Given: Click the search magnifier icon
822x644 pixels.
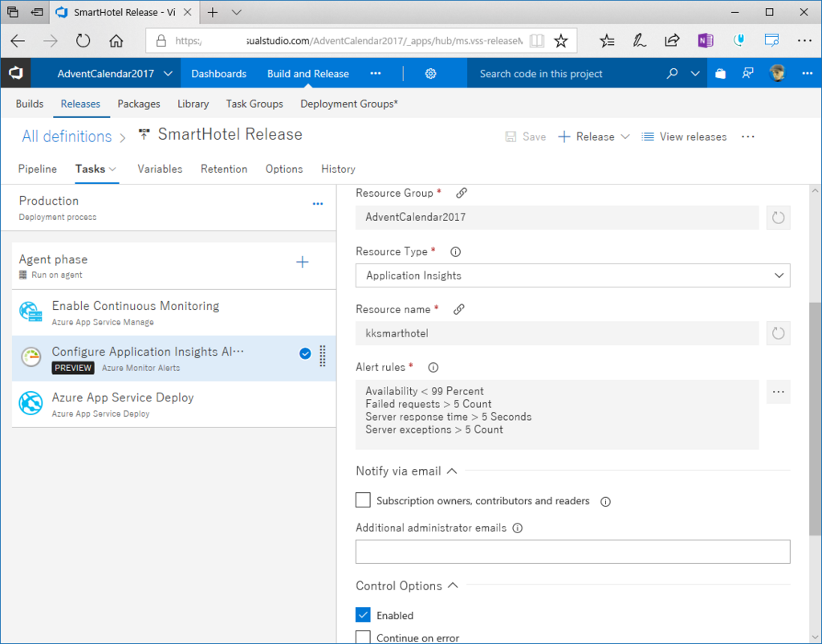Looking at the screenshot, I should [x=672, y=73].
